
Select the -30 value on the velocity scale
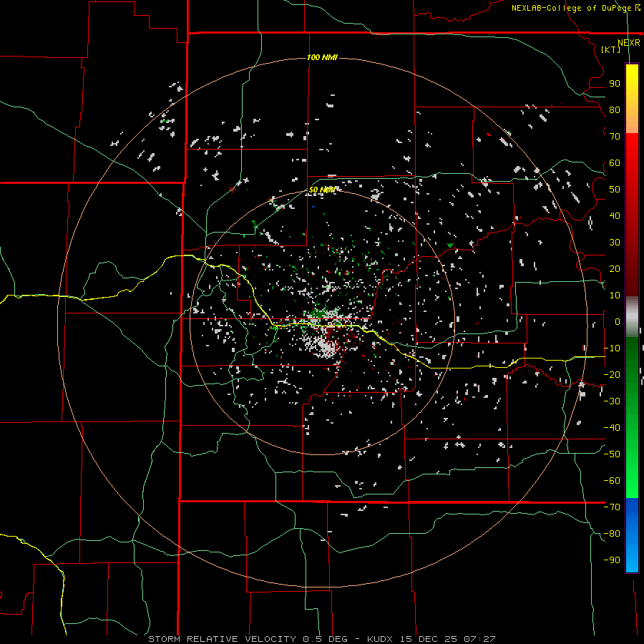pyautogui.click(x=612, y=401)
